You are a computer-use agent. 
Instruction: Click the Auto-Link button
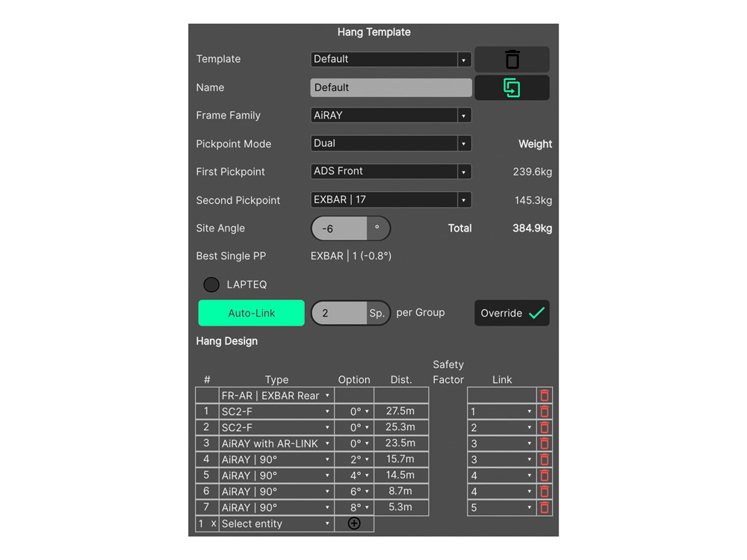251,313
